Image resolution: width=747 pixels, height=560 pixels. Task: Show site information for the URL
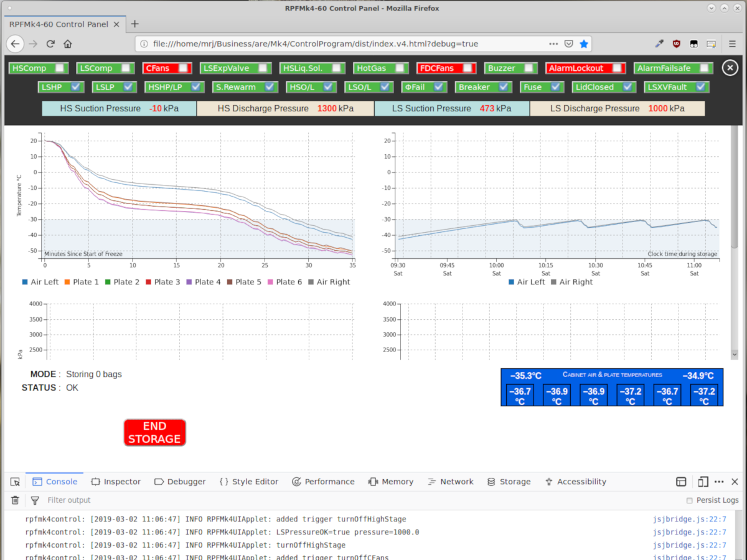(144, 44)
